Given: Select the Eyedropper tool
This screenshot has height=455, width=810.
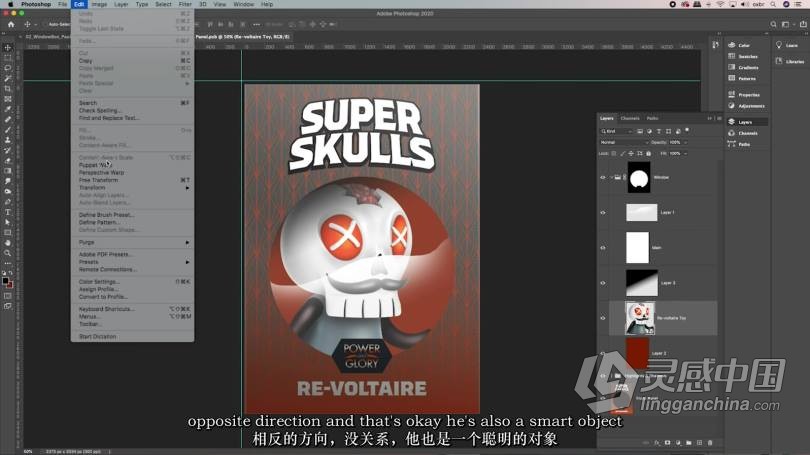Looking at the screenshot, I should point(7,109).
